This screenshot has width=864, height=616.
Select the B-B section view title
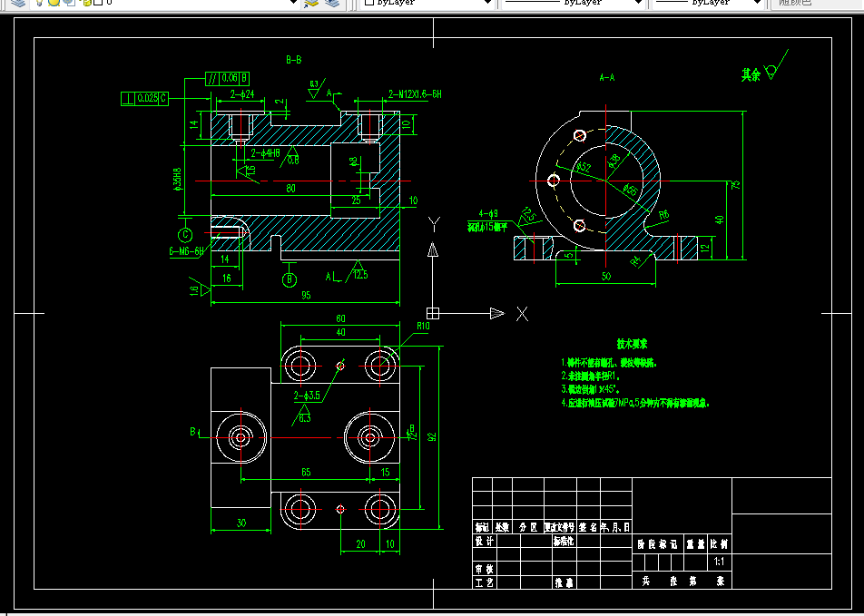[294, 60]
